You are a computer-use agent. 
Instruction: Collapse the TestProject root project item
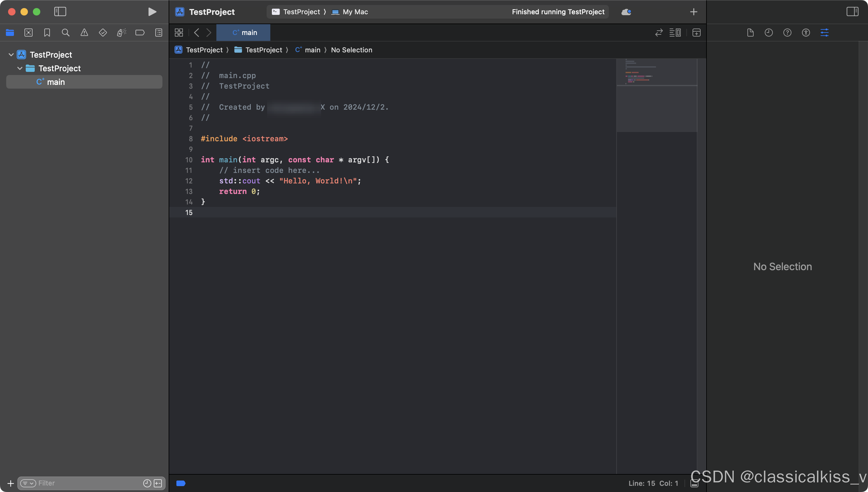pyautogui.click(x=11, y=55)
